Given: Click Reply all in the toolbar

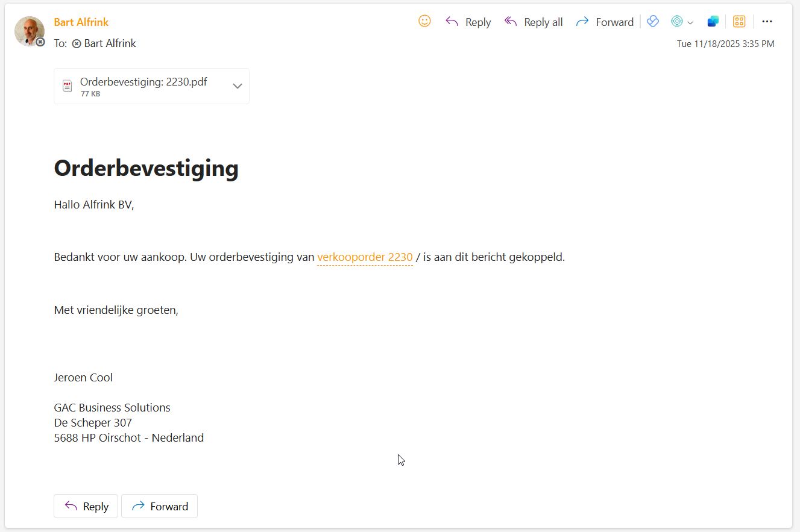Looking at the screenshot, I should [534, 22].
